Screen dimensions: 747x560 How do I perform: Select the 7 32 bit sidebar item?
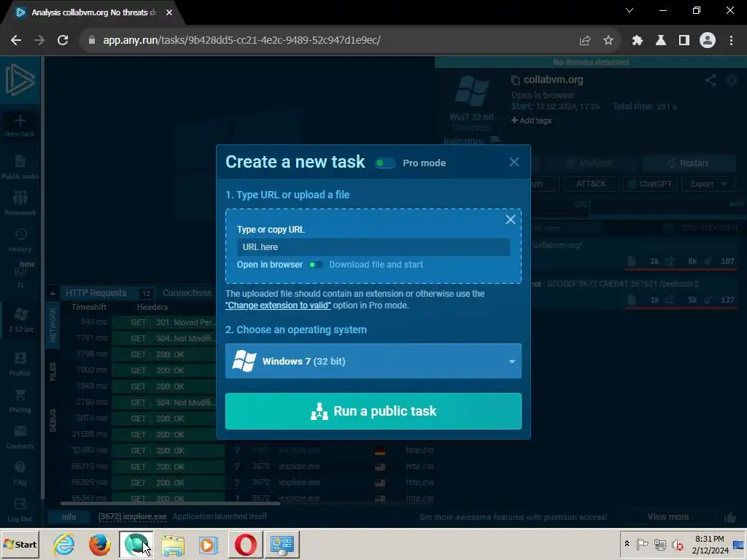coord(20,320)
